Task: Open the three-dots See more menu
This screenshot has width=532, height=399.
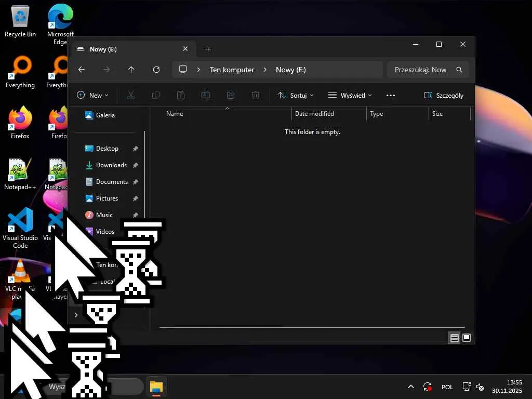Action: click(391, 96)
